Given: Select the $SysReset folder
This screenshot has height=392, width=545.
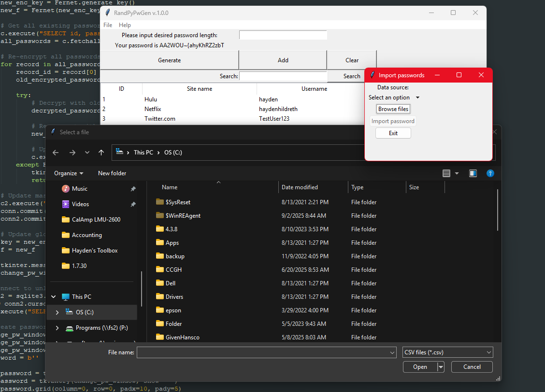Looking at the screenshot, I should (x=178, y=202).
